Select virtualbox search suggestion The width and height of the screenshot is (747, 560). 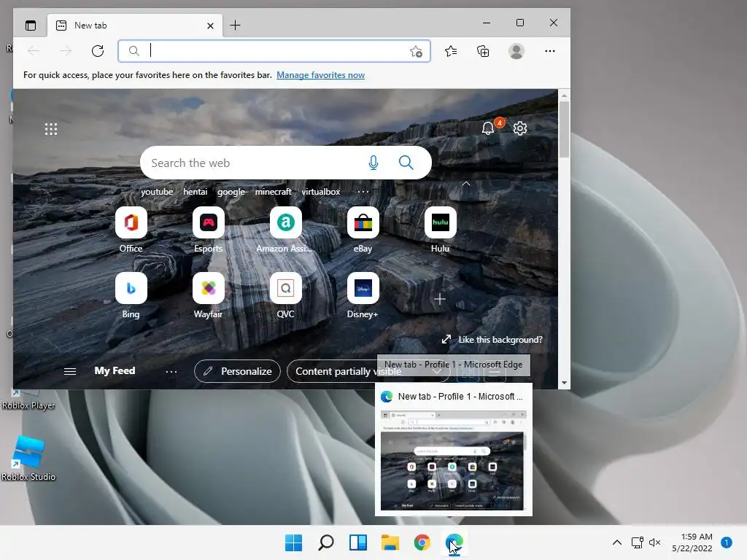[x=321, y=192]
